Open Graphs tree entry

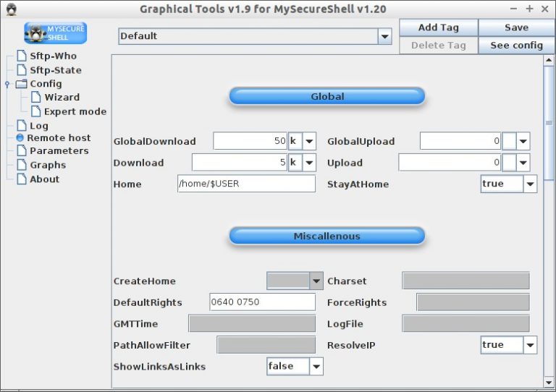[x=48, y=165]
